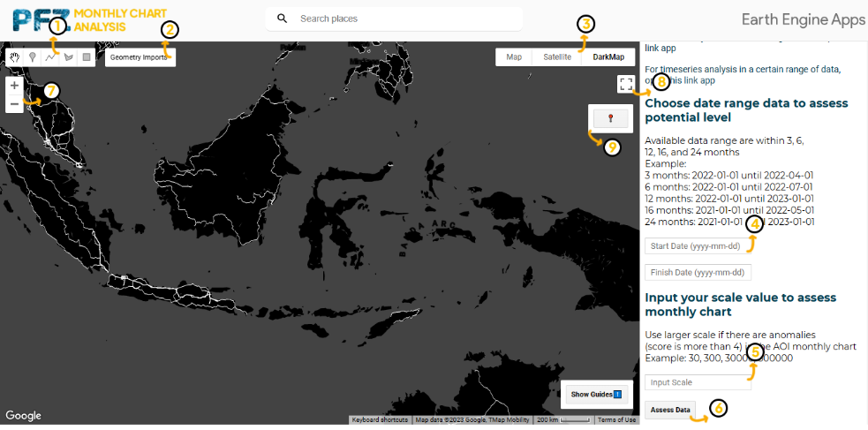
Task: Pick the draw polygon shape tool
Action: [x=68, y=57]
